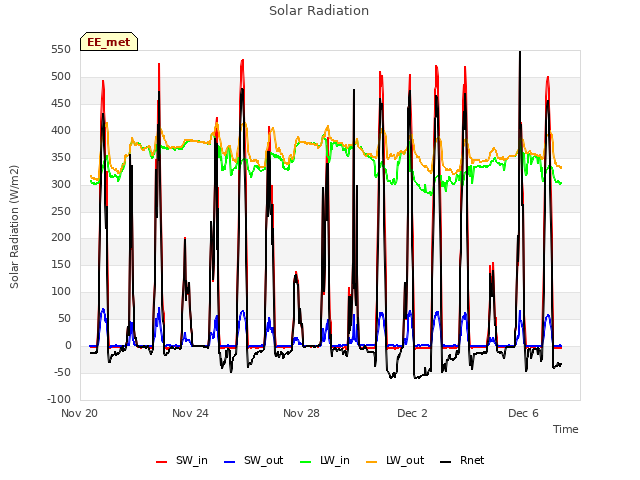Click the 100 y-axis tick label

coord(61,291)
